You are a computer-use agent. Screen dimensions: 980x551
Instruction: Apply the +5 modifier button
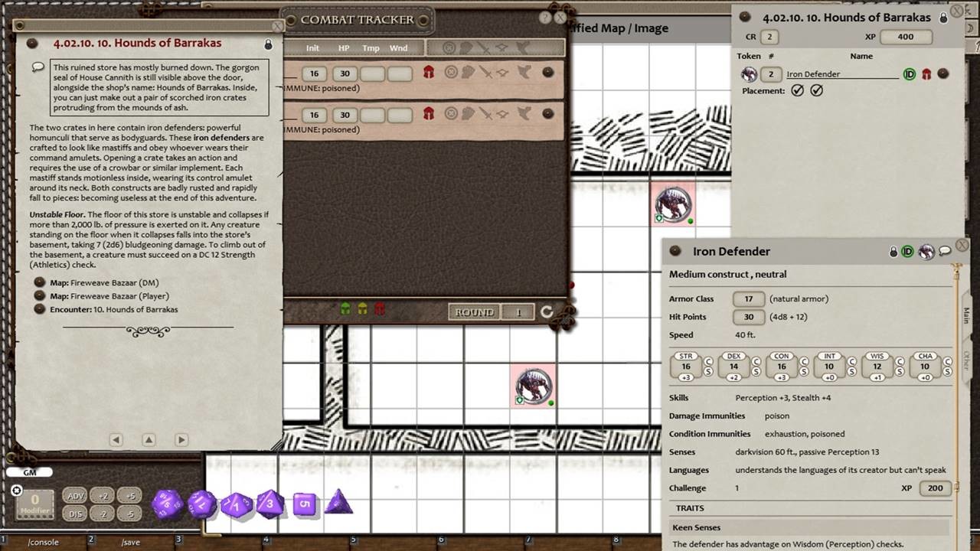click(x=130, y=496)
